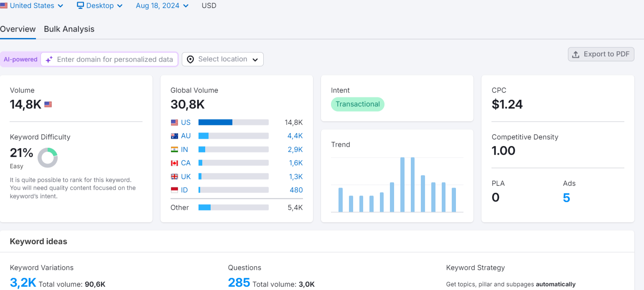Image resolution: width=644 pixels, height=290 pixels.
Task: Click the India flag icon
Action: (x=174, y=149)
